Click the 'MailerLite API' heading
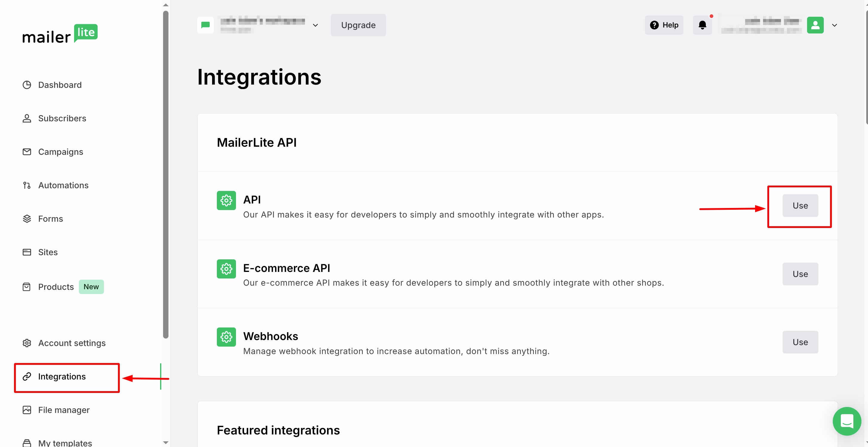 [x=257, y=143]
